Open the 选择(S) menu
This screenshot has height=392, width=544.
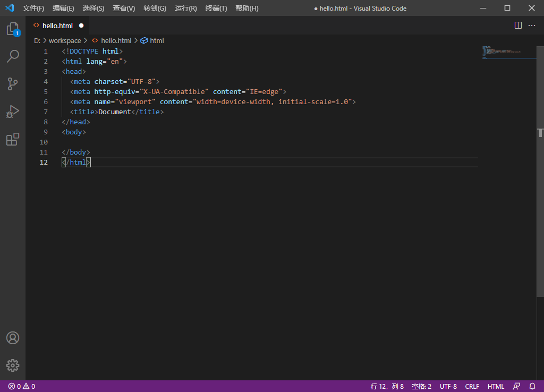(93, 8)
